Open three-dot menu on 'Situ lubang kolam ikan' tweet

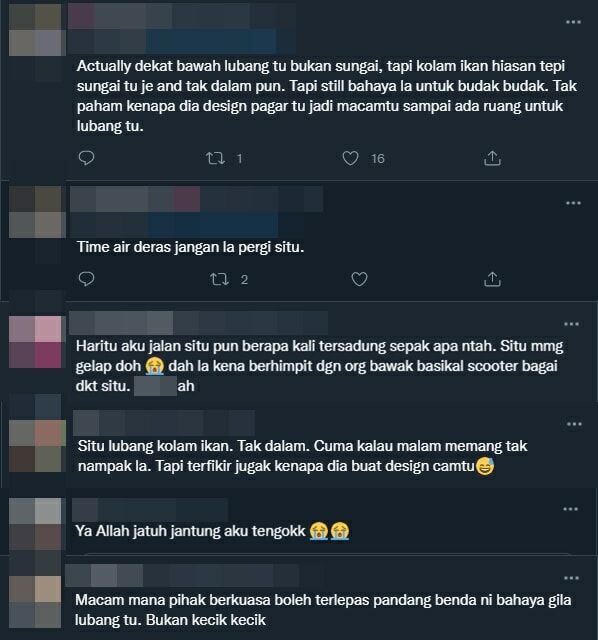tap(574, 424)
